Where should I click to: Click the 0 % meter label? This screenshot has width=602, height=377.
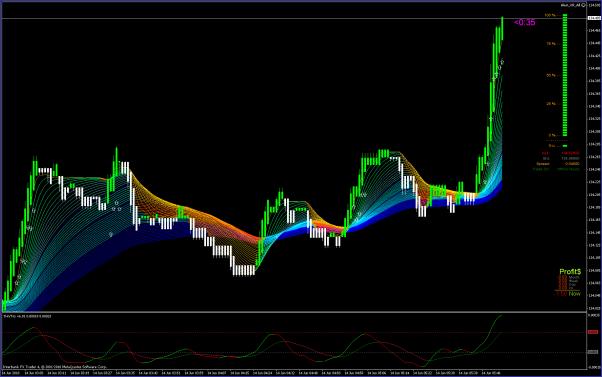[552, 135]
